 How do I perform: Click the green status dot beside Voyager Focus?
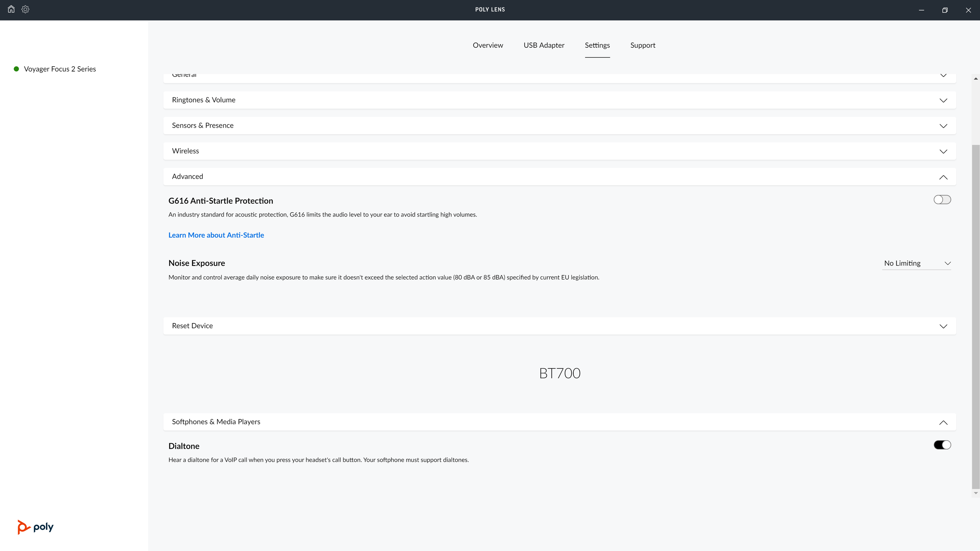16,69
